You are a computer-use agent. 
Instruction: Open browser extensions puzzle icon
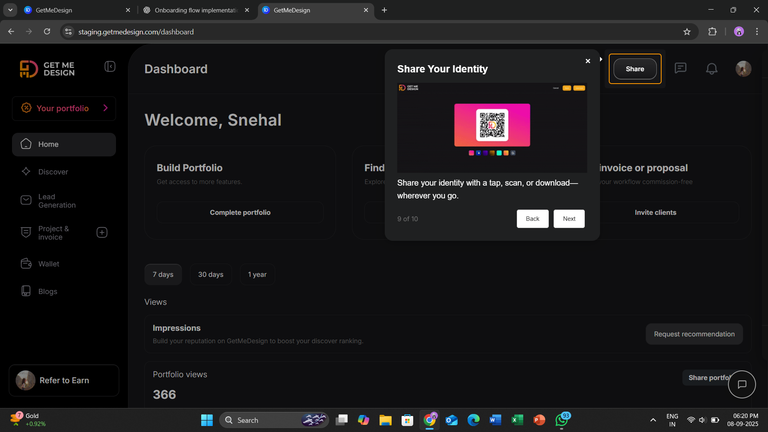tap(712, 31)
